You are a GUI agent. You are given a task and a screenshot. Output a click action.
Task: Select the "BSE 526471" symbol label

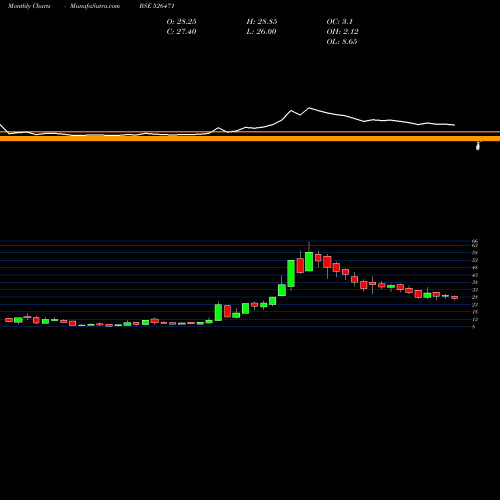coord(157,6)
